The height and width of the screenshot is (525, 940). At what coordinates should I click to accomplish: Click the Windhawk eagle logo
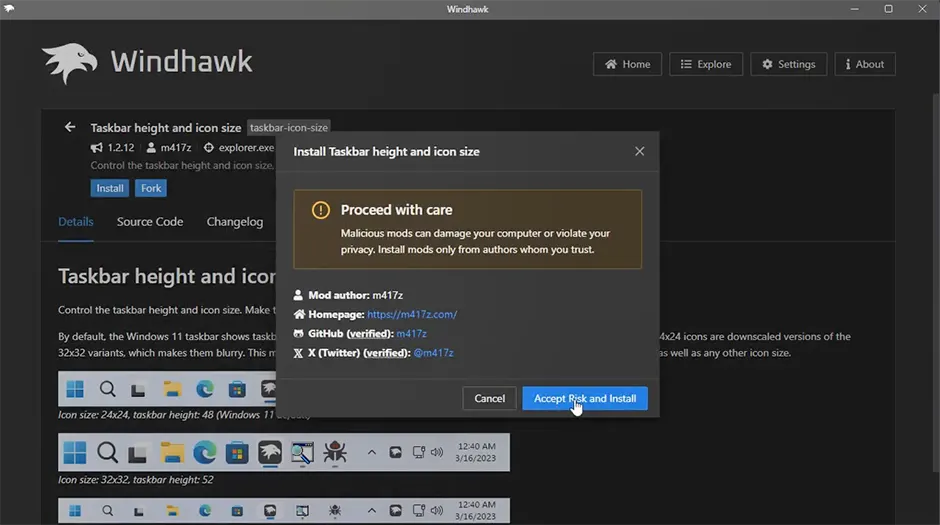coord(70,63)
